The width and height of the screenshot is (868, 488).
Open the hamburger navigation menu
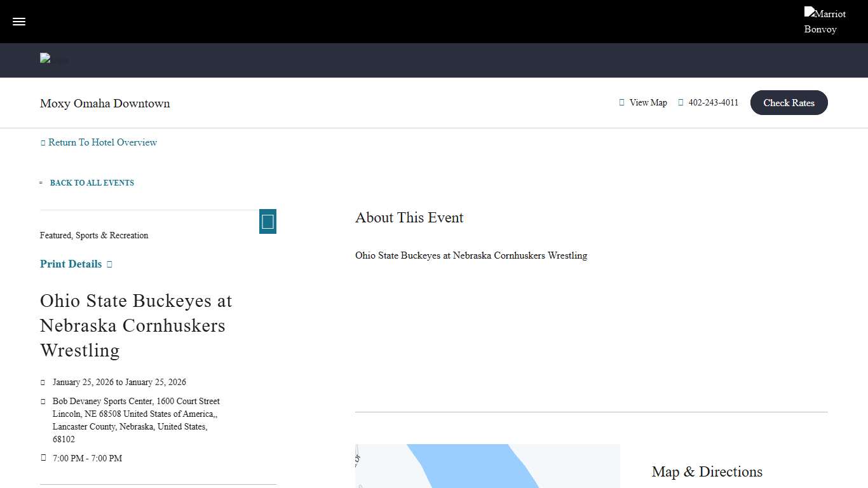(19, 22)
